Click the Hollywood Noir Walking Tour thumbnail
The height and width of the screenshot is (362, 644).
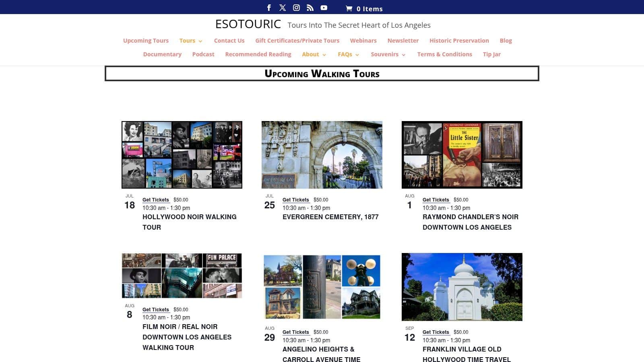tap(182, 155)
